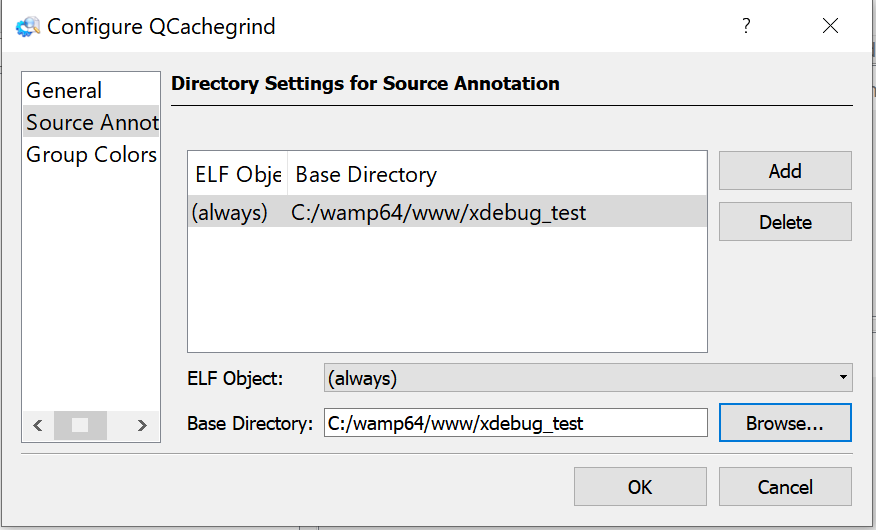Viewport: 876px width, 530px height.
Task: Open Group Colors settings page
Action: click(91, 155)
